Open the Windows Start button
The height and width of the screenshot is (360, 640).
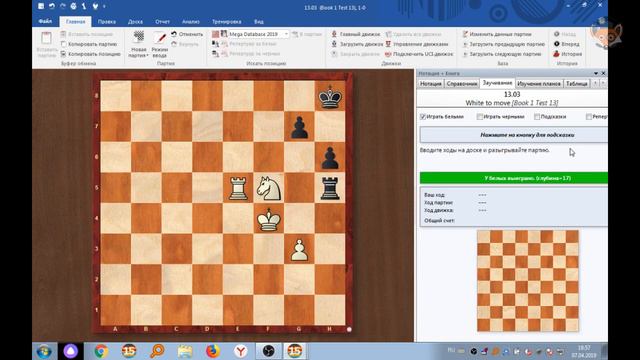click(44, 351)
